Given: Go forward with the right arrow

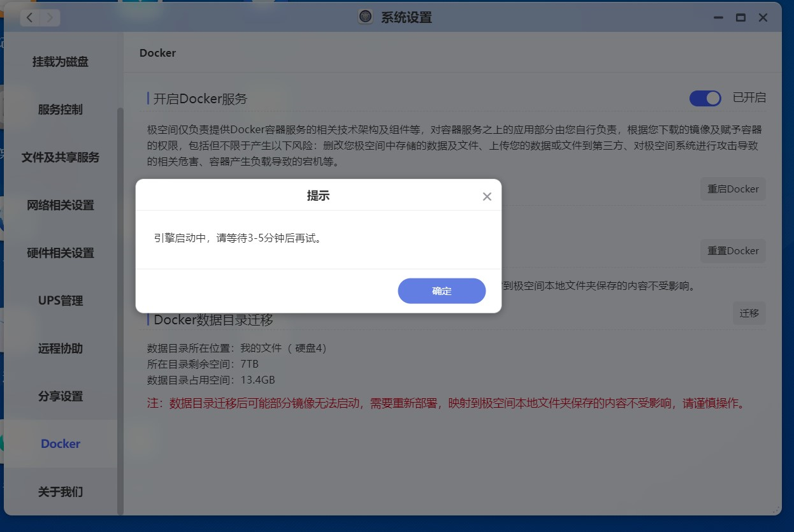Looking at the screenshot, I should (50, 18).
